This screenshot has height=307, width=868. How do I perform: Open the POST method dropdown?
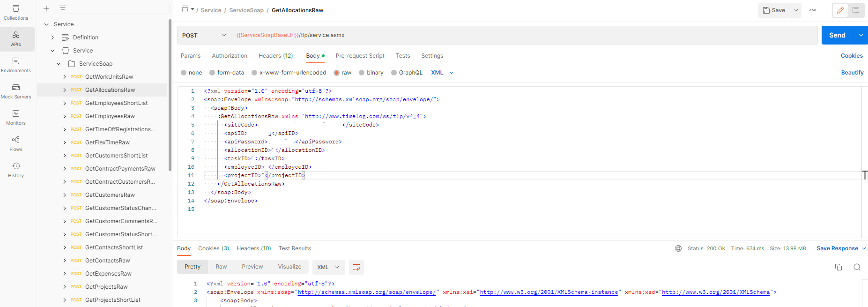[204, 35]
